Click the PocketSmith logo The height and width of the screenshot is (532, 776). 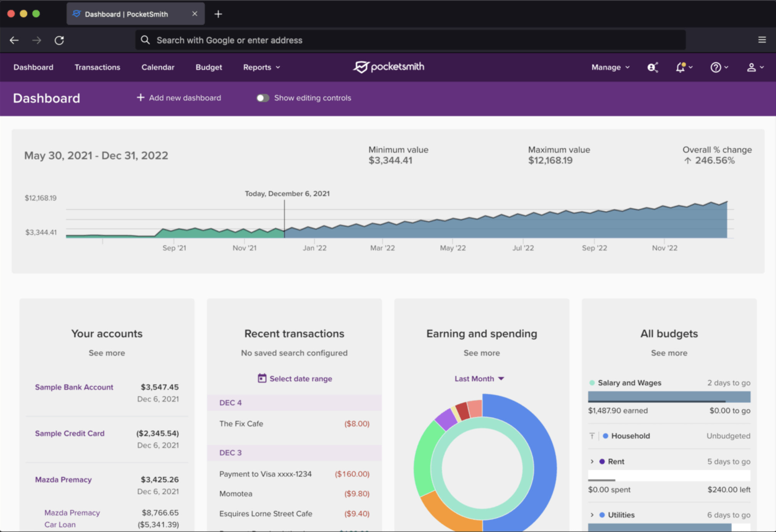(389, 67)
